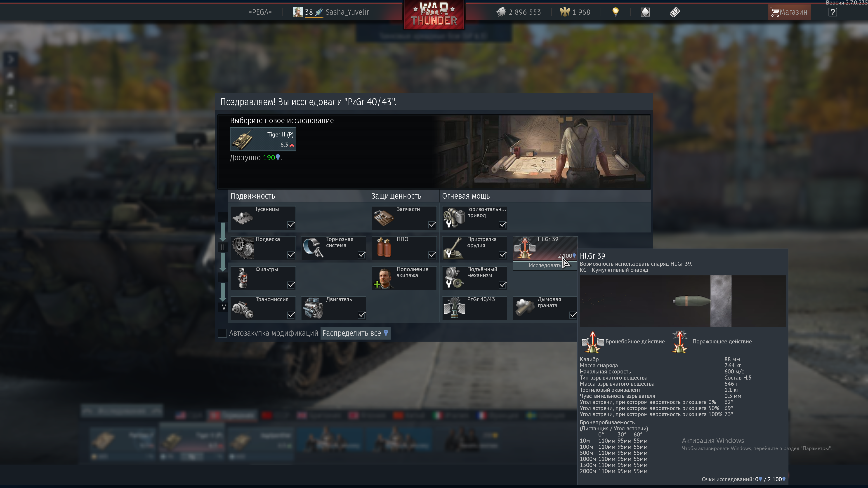Open the light bulb hints icon
Image resolution: width=868 pixels, height=488 pixels.
pyautogui.click(x=616, y=12)
